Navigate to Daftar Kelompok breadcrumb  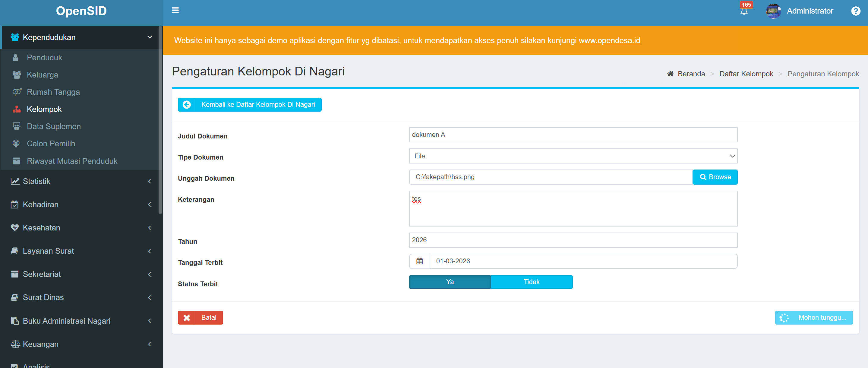746,74
